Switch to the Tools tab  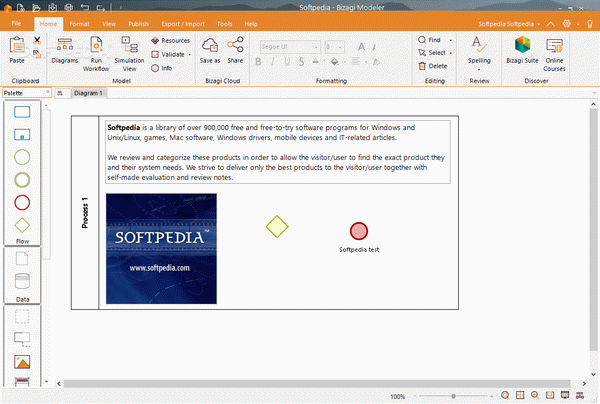tap(224, 24)
